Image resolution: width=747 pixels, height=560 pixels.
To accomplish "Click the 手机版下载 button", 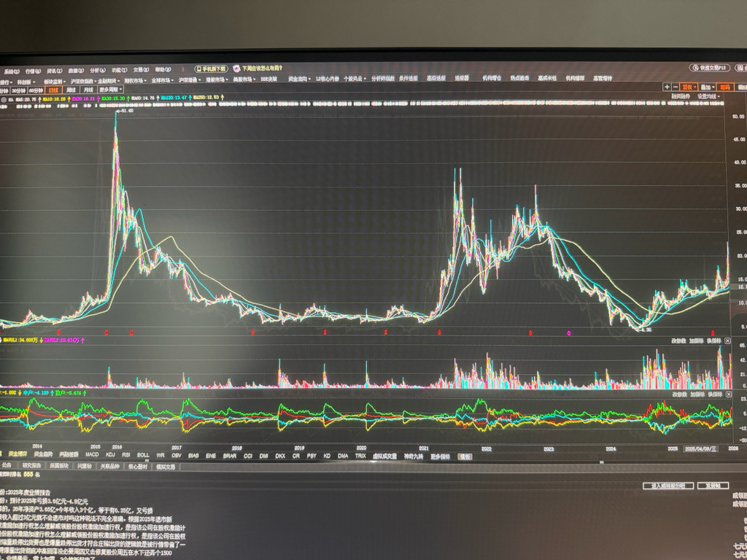I will pos(211,69).
